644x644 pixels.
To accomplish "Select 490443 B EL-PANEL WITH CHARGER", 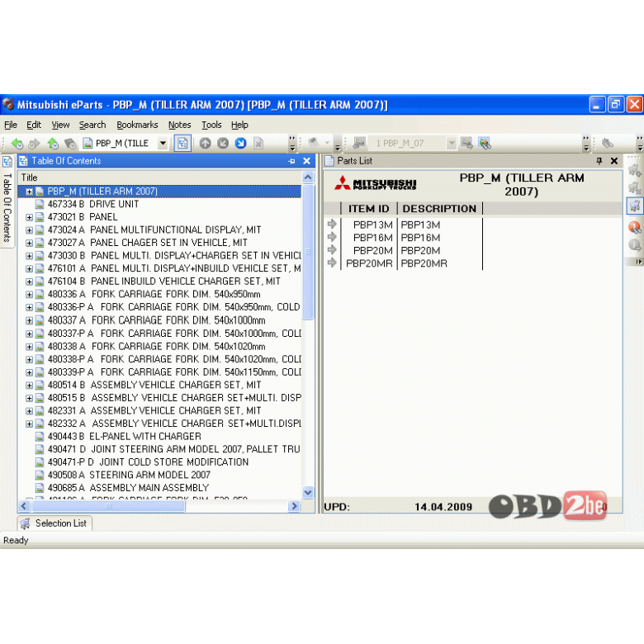I will tap(124, 437).
